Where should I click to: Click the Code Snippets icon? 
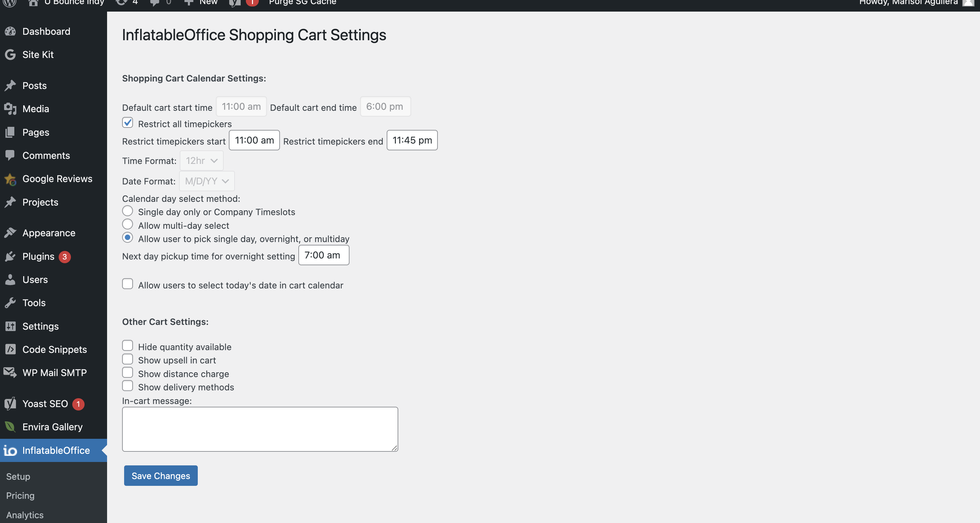(10, 349)
